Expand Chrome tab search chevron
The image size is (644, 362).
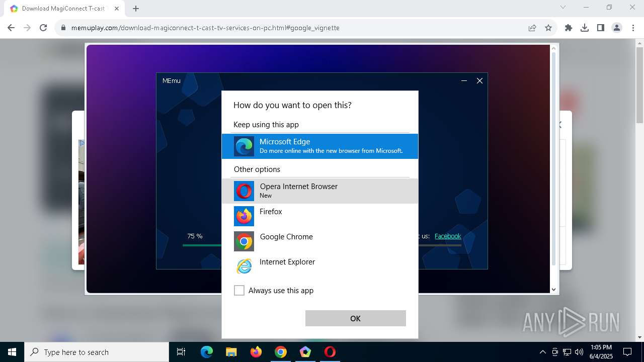pyautogui.click(x=563, y=7)
